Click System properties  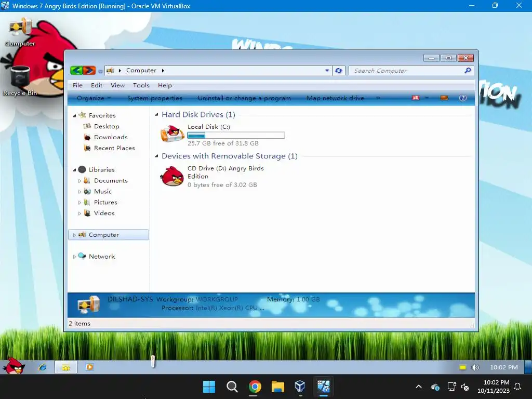coord(155,98)
